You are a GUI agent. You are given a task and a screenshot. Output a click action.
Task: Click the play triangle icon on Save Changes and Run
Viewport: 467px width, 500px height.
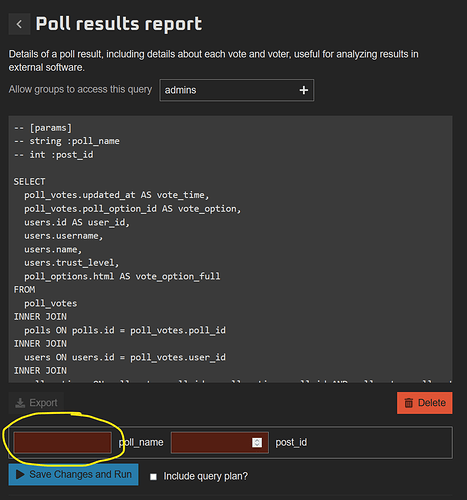click(x=20, y=474)
